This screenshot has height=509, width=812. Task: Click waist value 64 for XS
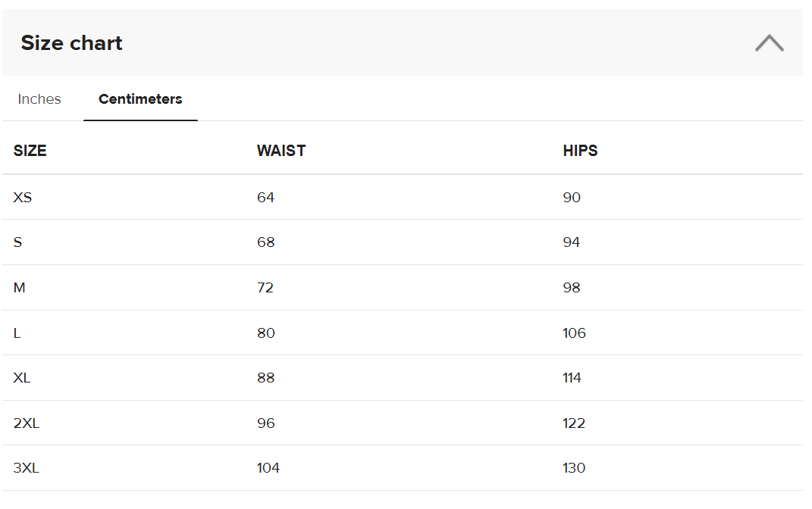click(265, 198)
